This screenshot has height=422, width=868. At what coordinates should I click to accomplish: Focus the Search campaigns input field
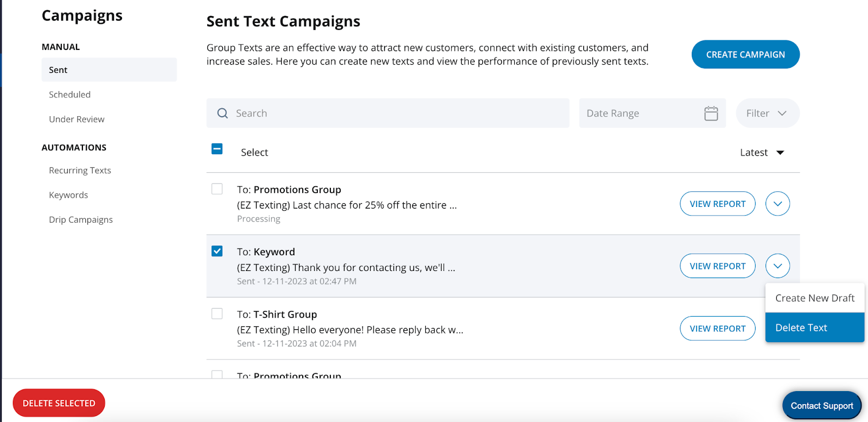coord(388,113)
